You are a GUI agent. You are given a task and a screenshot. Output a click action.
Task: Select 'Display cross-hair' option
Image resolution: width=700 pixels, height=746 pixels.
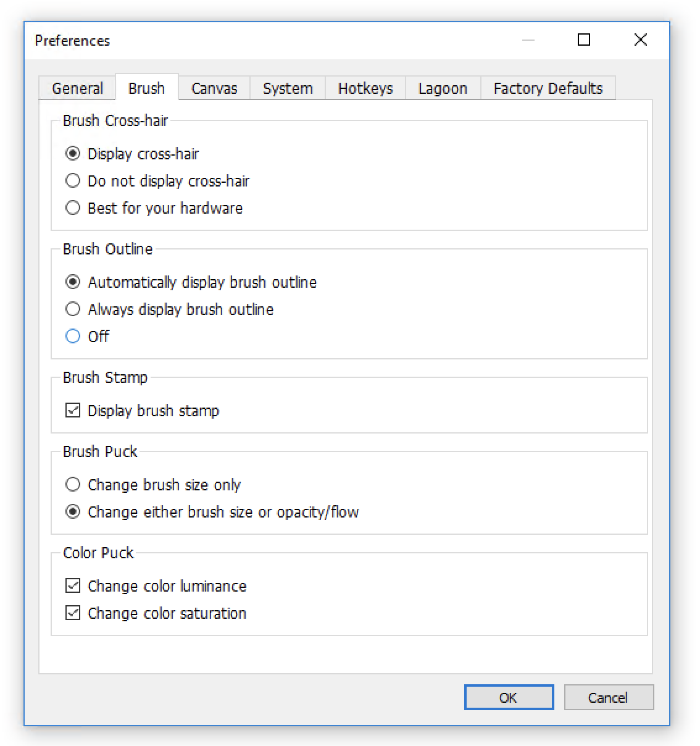pyautogui.click(x=73, y=153)
